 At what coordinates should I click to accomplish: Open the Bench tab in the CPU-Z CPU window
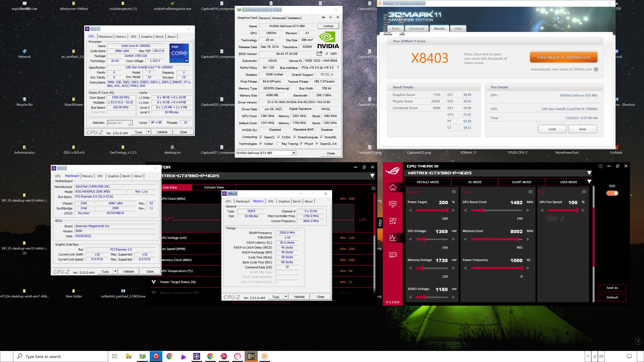click(159, 37)
